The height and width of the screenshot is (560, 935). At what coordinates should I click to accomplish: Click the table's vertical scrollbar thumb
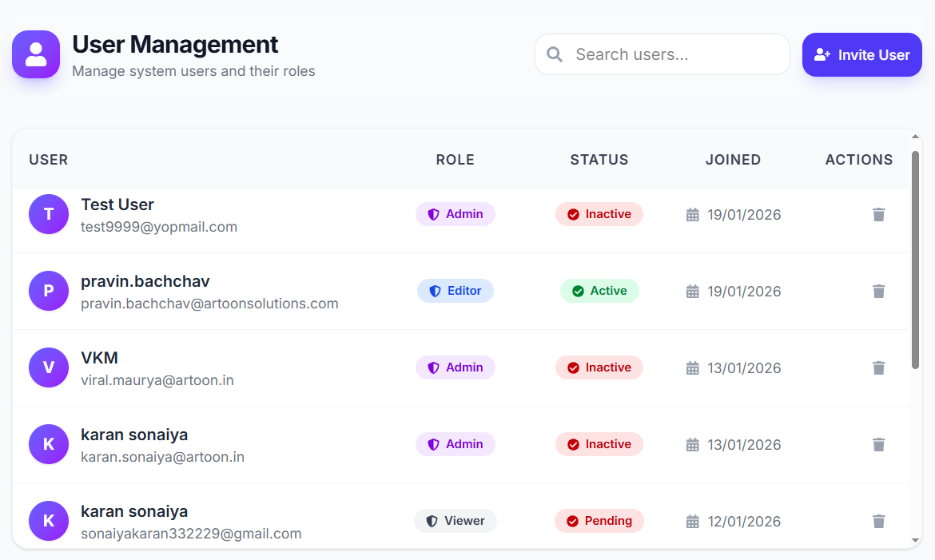click(x=915, y=260)
